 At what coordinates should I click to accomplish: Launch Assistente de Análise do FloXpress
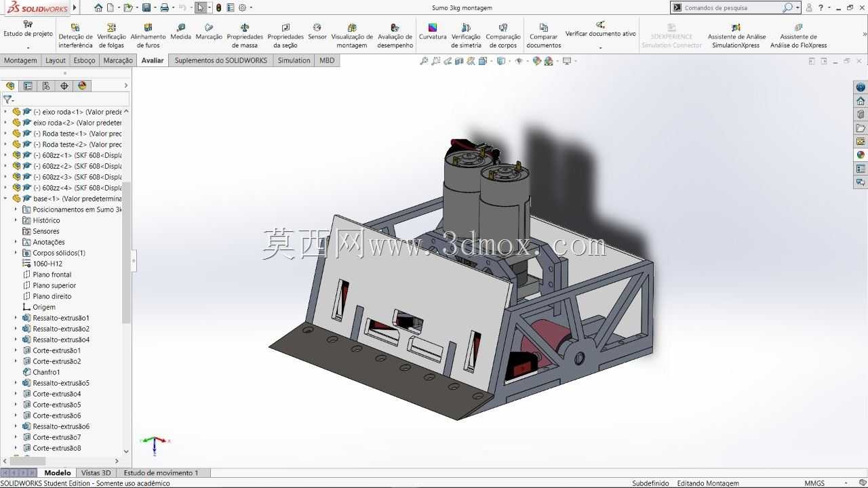coord(798,36)
